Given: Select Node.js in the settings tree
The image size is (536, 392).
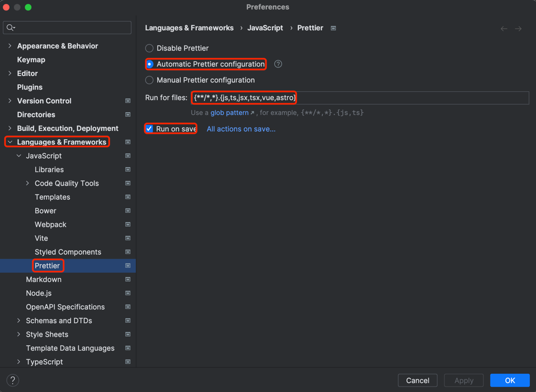Looking at the screenshot, I should pos(38,293).
